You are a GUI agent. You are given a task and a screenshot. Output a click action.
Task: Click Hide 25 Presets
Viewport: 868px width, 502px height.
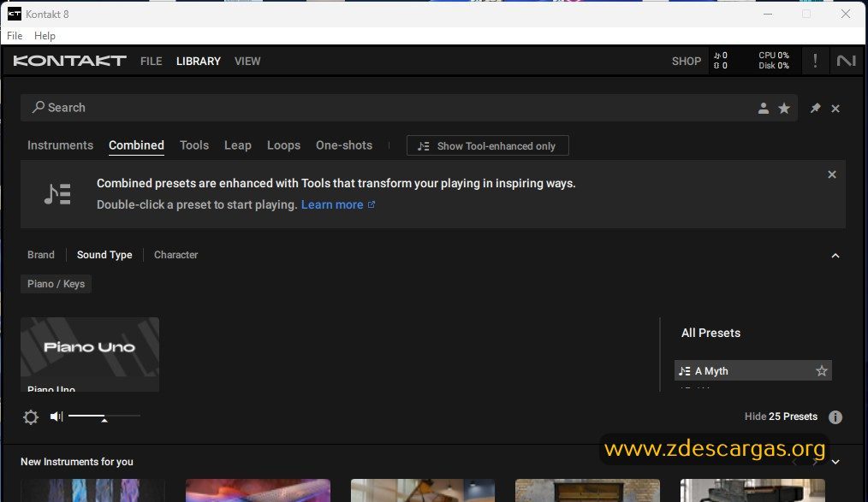781,416
